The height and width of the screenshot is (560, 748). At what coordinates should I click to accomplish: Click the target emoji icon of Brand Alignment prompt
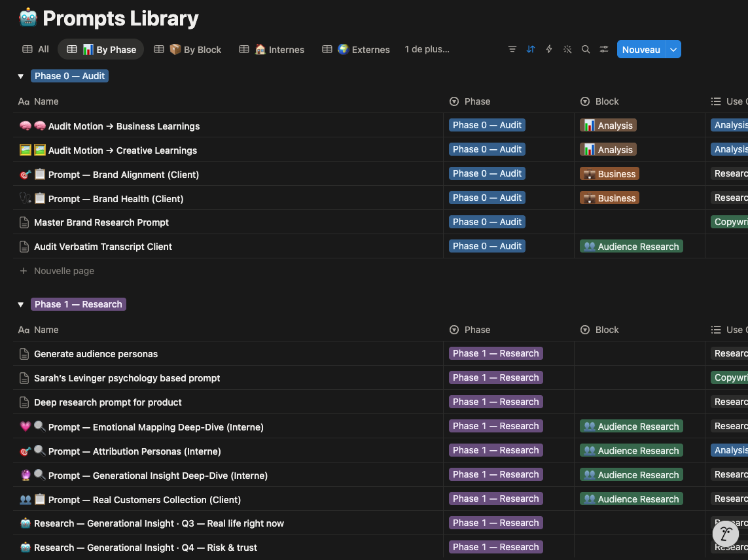[x=26, y=174]
